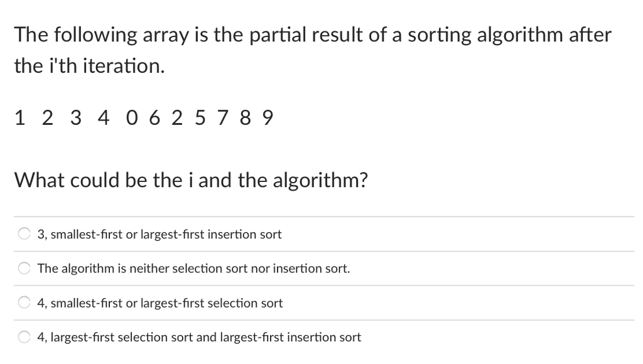Choose radio for 'neither selection sort nor insertion sort'
The width and height of the screenshot is (643, 364).
[x=24, y=268]
